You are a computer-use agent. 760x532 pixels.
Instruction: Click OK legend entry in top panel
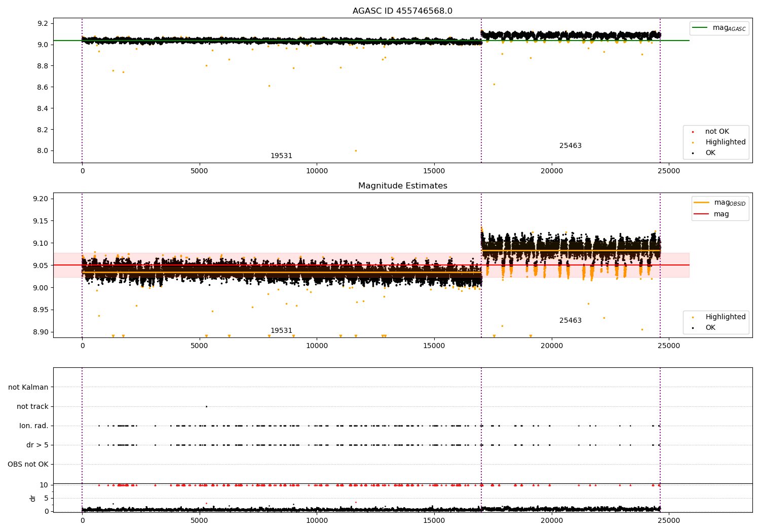pyautogui.click(x=710, y=153)
